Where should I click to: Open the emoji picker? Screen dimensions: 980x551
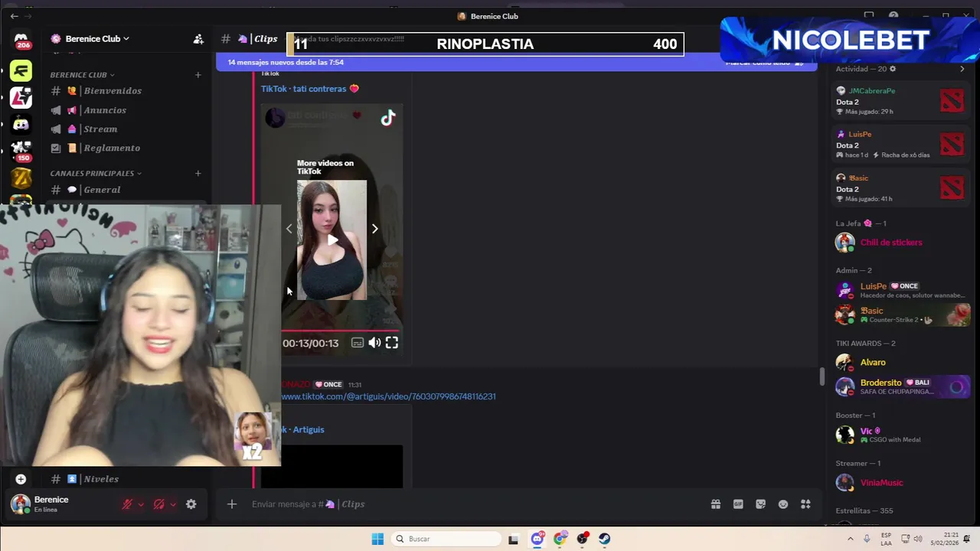click(x=783, y=504)
